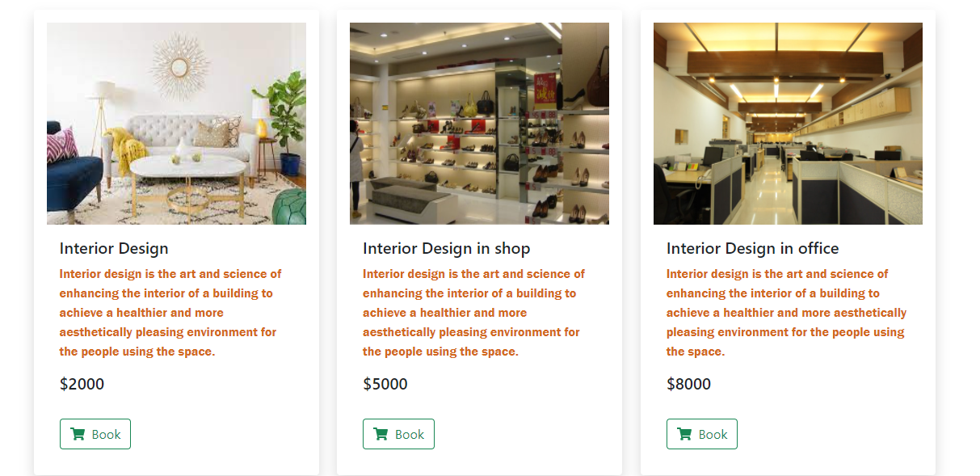Viewport: 980px width, 476px height.
Task: Click the cart icon in the Interior Design in office card
Action: point(684,434)
